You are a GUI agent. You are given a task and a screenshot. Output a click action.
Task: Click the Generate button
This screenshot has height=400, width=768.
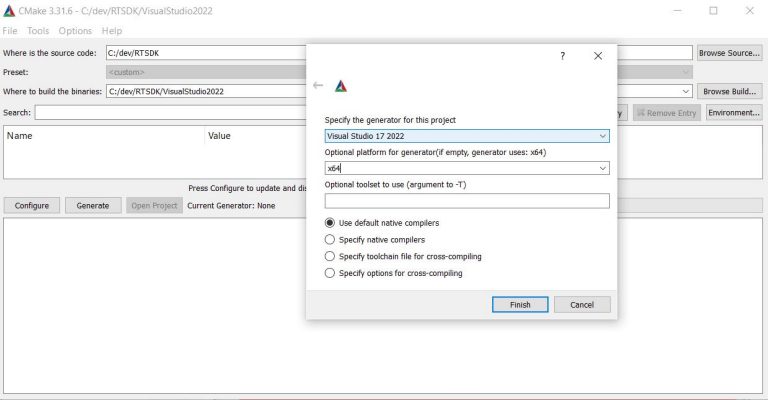pyautogui.click(x=93, y=206)
